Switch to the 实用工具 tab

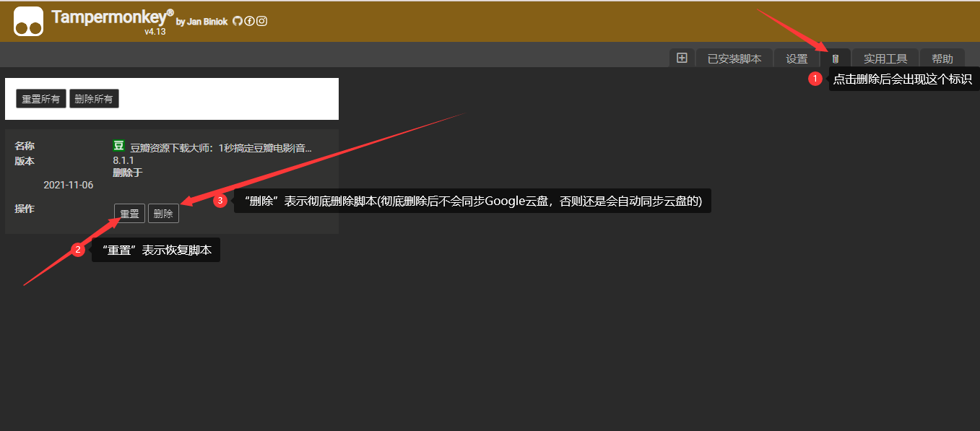885,59
